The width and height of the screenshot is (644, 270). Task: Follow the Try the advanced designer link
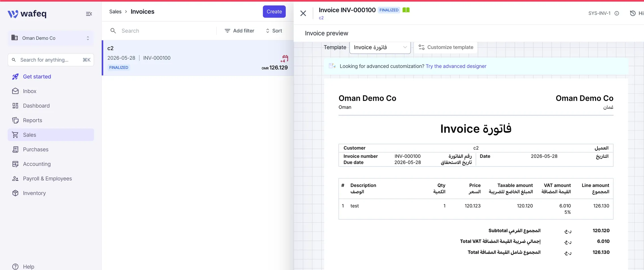click(456, 66)
